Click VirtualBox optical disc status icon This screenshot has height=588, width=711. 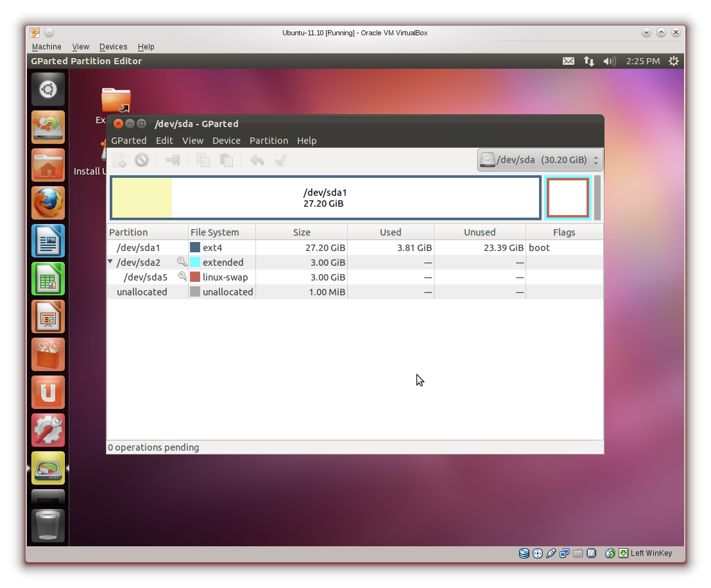[x=537, y=553]
